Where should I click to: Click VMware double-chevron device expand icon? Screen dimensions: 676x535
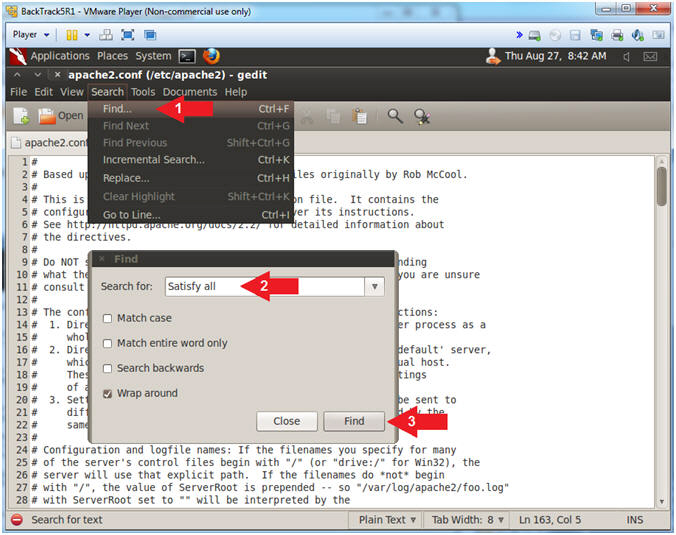520,34
